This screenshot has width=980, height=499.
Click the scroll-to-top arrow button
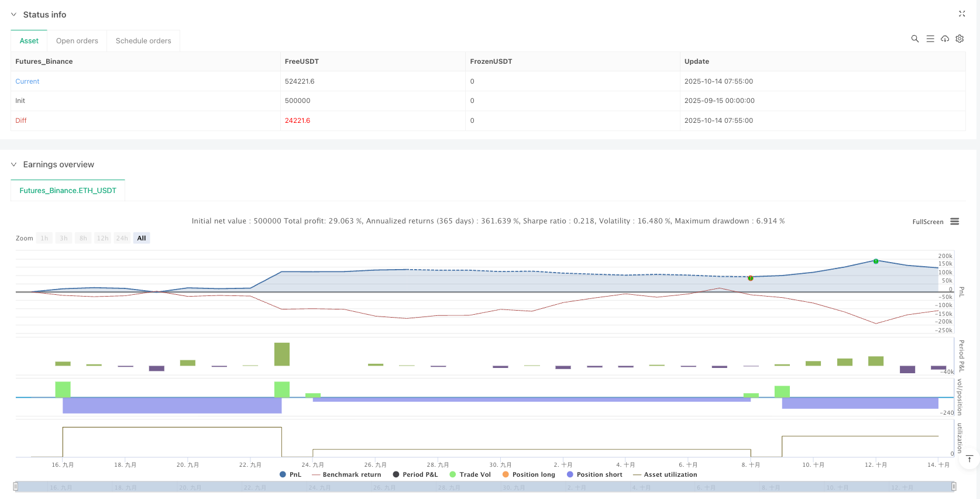click(969, 459)
